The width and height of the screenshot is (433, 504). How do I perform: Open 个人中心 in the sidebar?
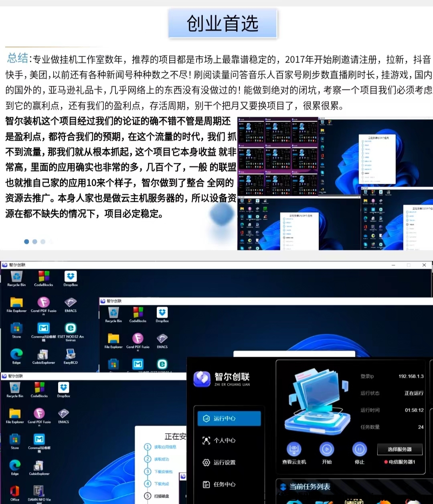click(225, 441)
